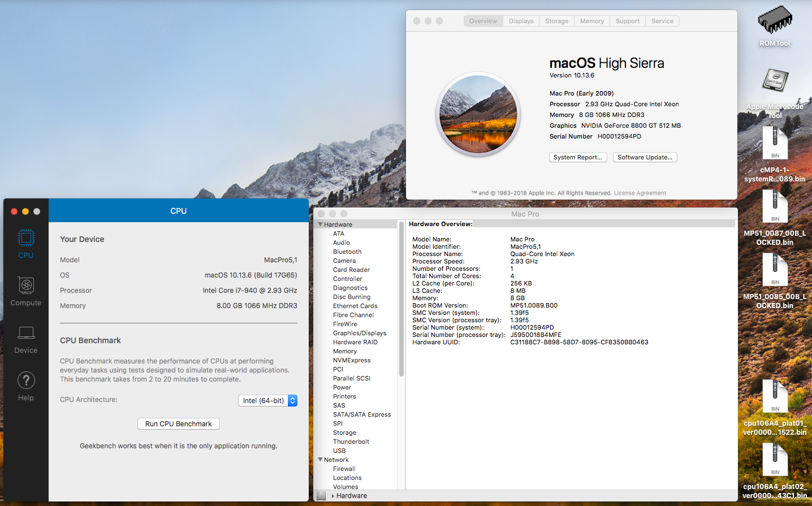Select Diagnostics in the Hardware list
This screenshot has height=506, width=812.
pos(351,288)
